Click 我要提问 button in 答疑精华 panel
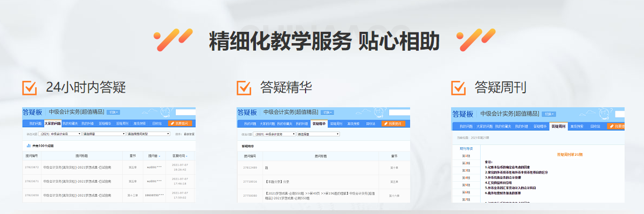Viewport: 644px width, 214px height. [393, 123]
